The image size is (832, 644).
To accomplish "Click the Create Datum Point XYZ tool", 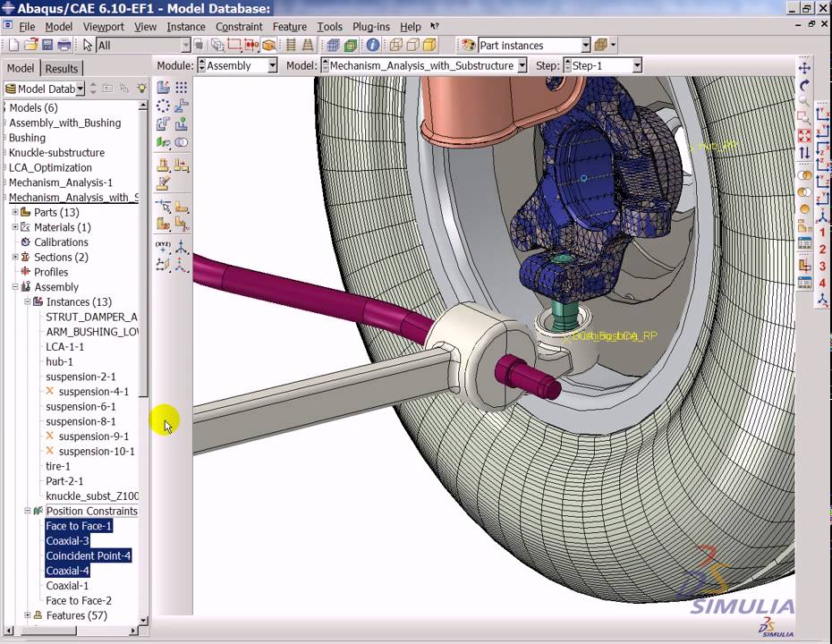I will click(x=163, y=246).
